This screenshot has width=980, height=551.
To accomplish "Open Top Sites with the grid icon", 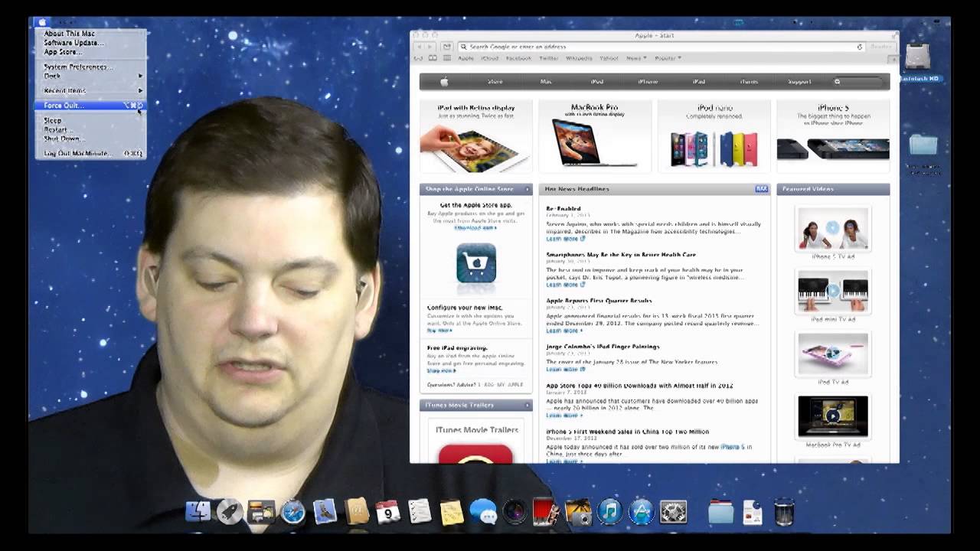I will click(x=446, y=57).
